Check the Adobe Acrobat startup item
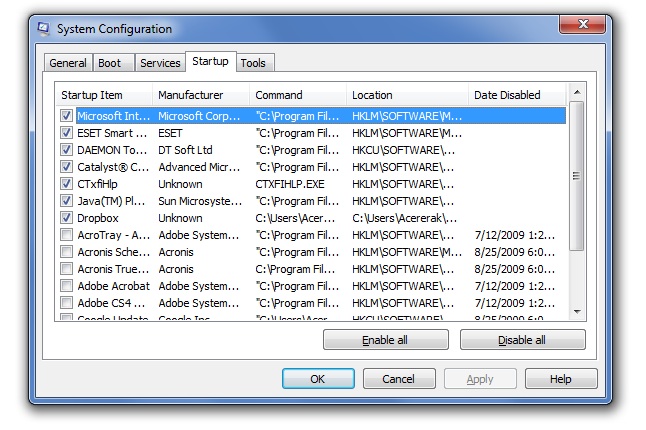The height and width of the screenshot is (430, 646). tap(66, 286)
